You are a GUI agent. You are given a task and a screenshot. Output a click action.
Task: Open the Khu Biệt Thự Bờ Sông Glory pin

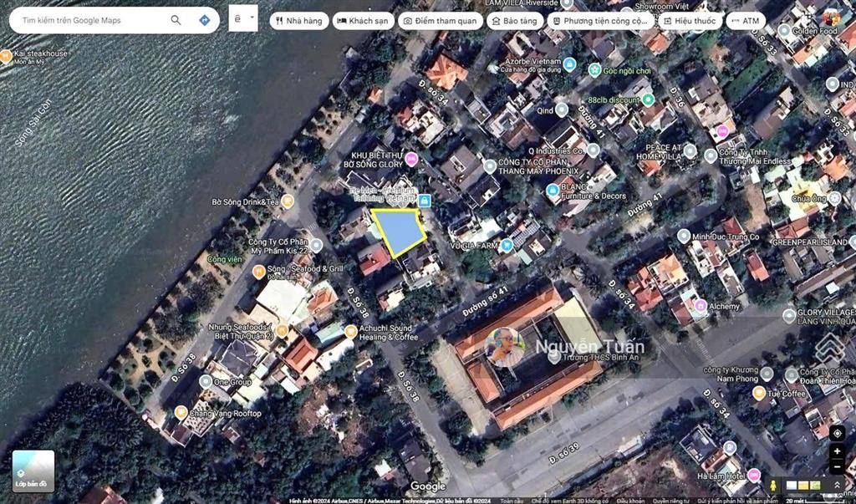411,160
